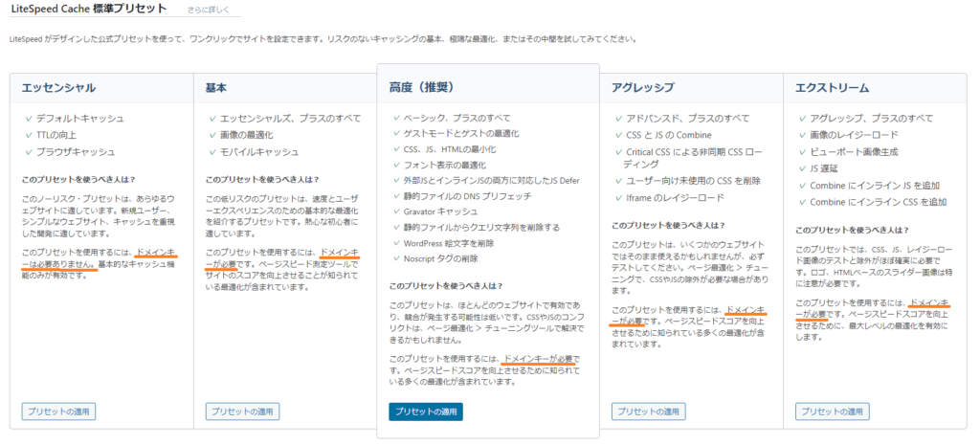Viewport: 980px width, 445px height.
Task: Apply the エッセンシャル preset
Action: 57,412
